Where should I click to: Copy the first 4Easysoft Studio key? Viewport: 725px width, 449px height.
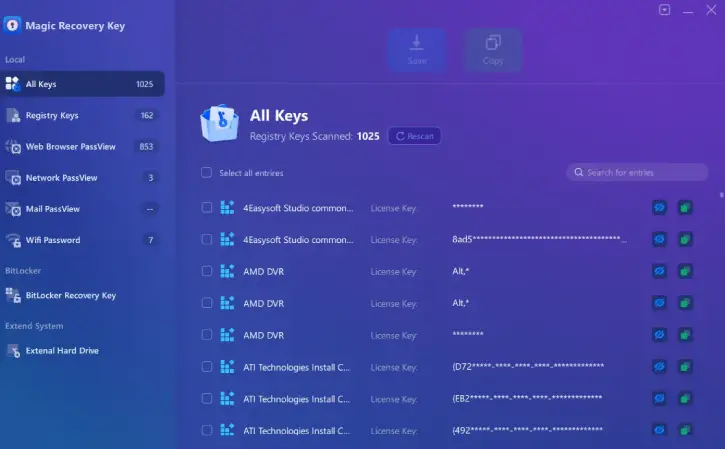[685, 208]
